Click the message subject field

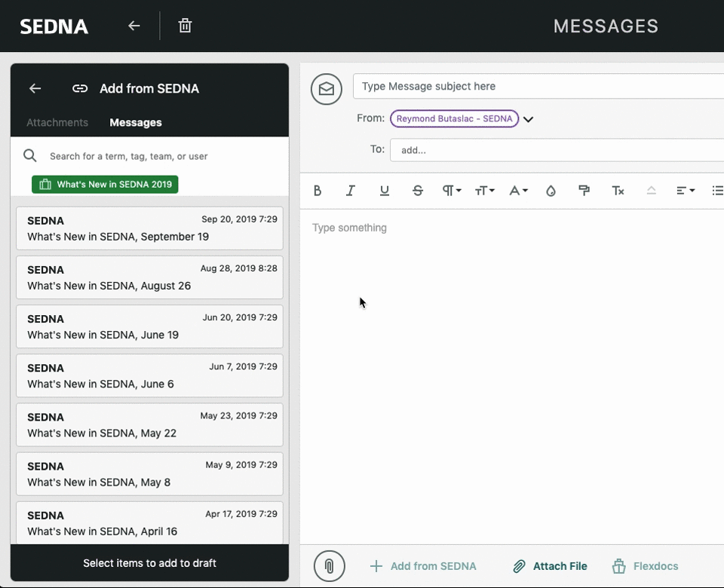tap(538, 86)
